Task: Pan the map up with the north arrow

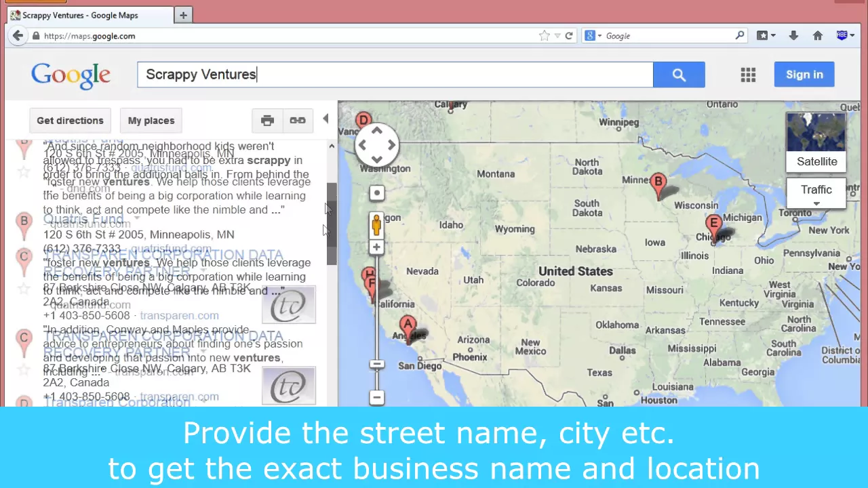Action: [377, 131]
